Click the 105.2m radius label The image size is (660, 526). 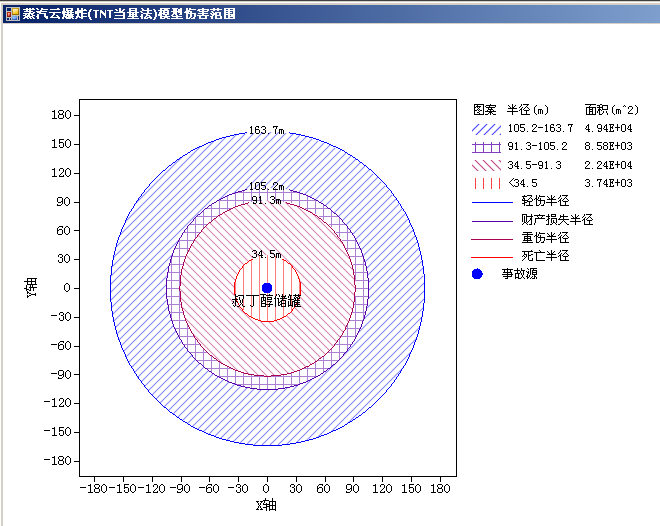pyautogui.click(x=266, y=186)
